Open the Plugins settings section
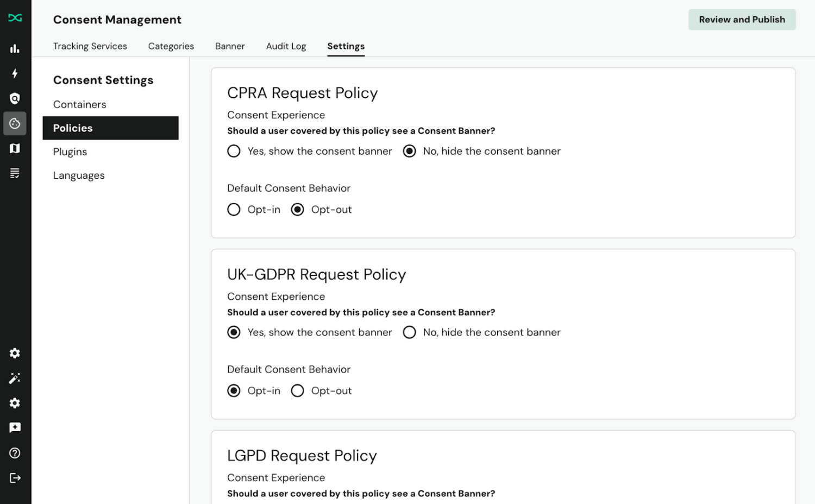This screenshot has width=815, height=504. (x=70, y=152)
